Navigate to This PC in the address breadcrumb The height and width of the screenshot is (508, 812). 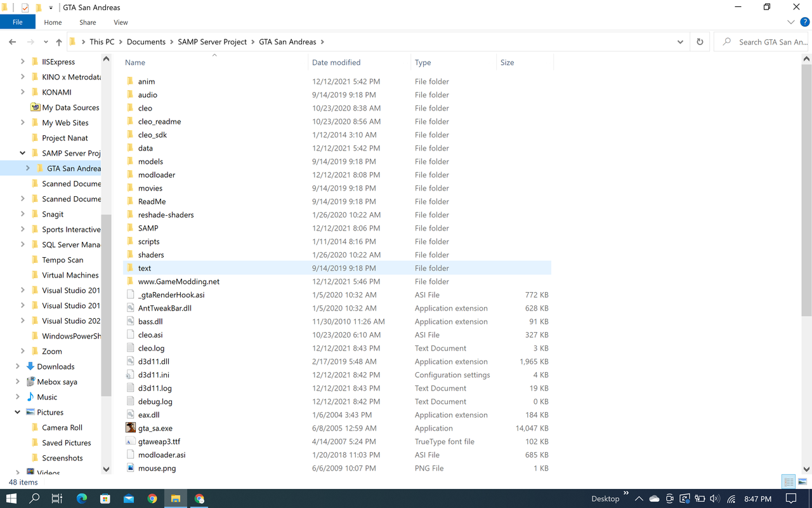pos(102,42)
